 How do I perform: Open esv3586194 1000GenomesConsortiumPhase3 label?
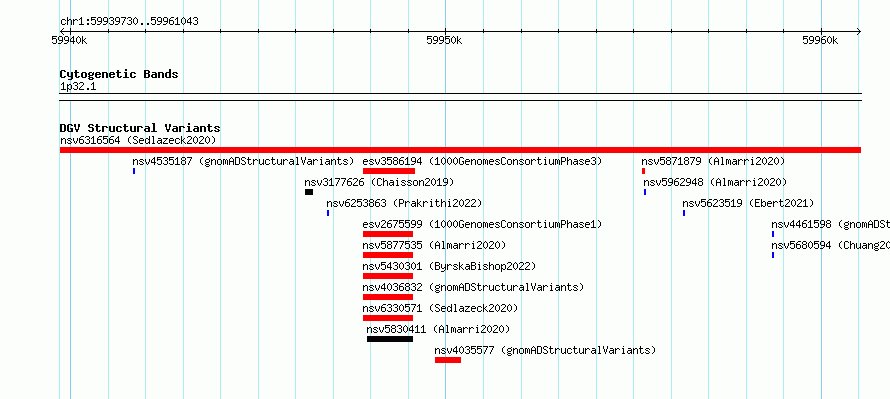[482, 161]
